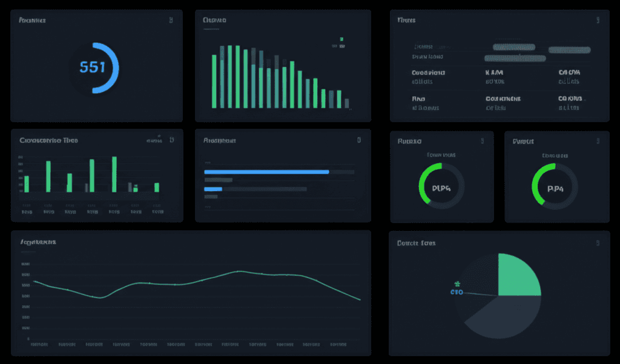Click the highlighted pill button in the stats table
The image size is (620, 364).
pos(514,47)
